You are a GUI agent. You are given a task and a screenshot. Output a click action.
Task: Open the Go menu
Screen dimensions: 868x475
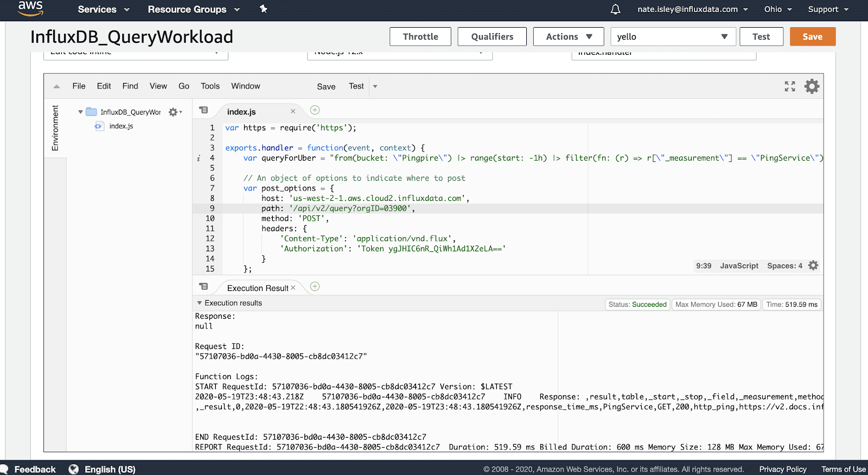[x=184, y=86]
